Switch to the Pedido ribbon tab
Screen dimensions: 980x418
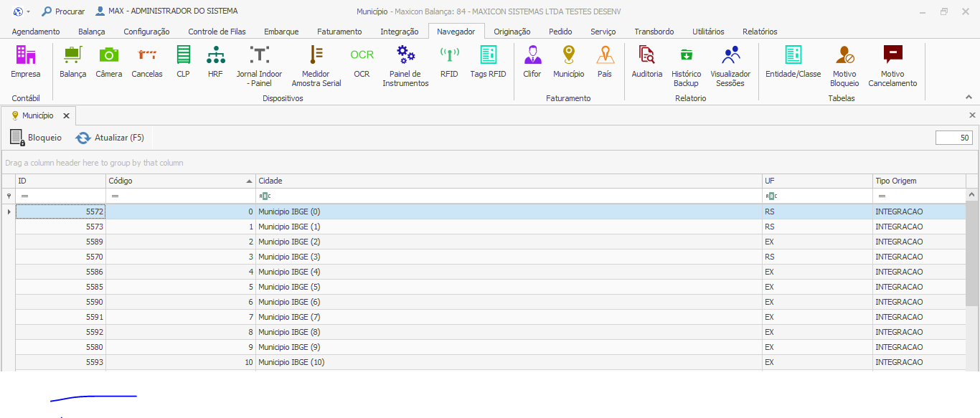pos(560,32)
